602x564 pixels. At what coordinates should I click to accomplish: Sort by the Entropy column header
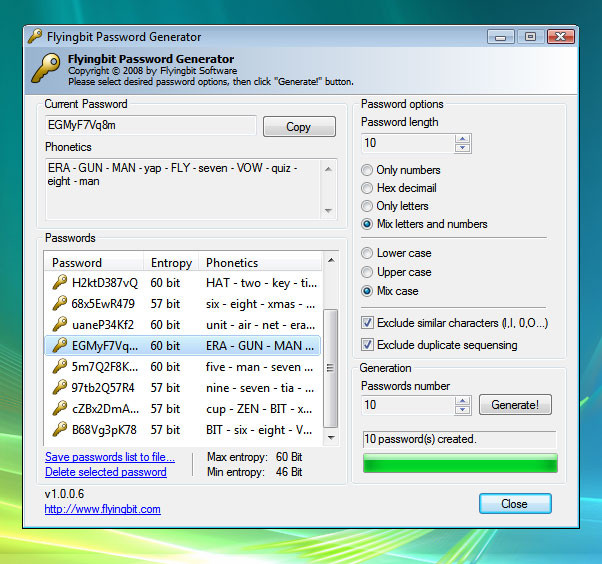pos(171,263)
